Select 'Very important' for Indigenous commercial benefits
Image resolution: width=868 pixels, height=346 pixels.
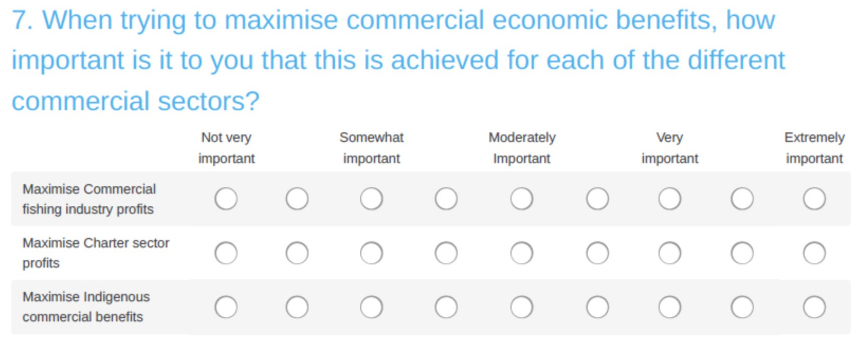[x=669, y=307]
